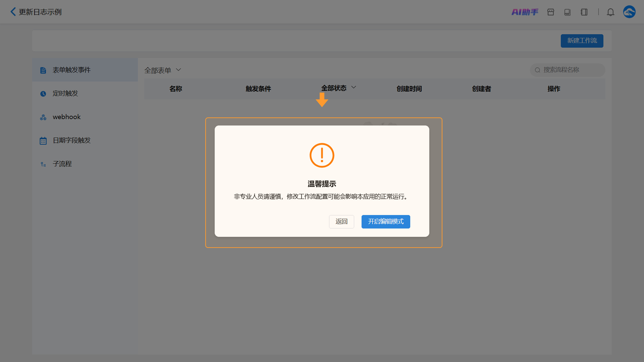Expand the 全部表单 dropdown
Image resolution: width=644 pixels, height=362 pixels.
coord(163,70)
